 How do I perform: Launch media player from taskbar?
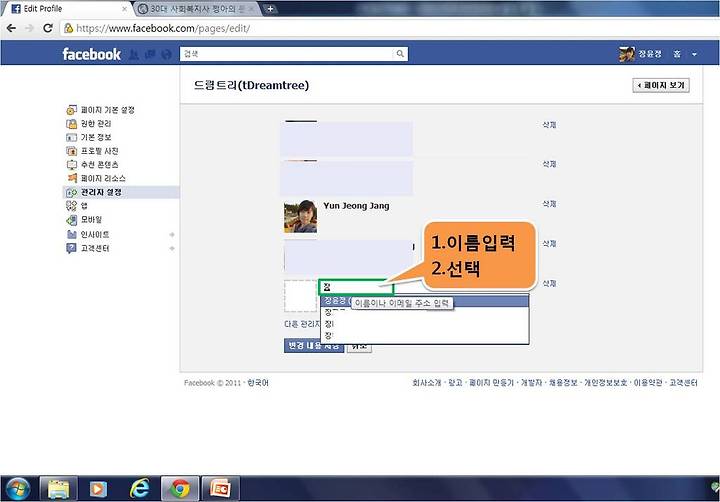click(x=97, y=489)
